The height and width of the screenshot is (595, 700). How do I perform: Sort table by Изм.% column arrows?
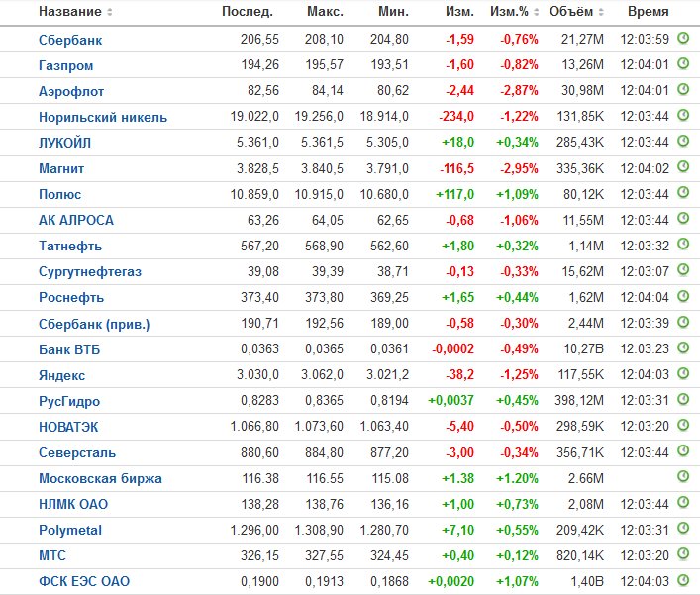[537, 12]
